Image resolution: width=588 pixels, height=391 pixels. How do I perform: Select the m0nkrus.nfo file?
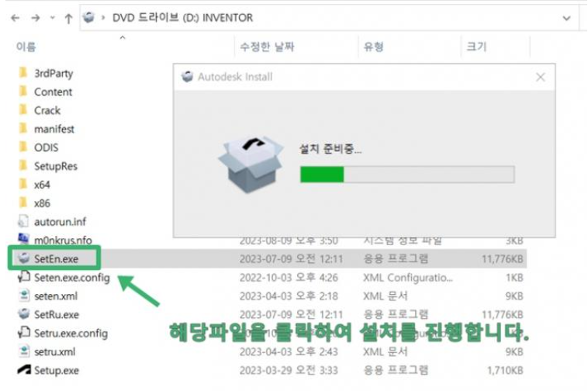[x=63, y=240]
